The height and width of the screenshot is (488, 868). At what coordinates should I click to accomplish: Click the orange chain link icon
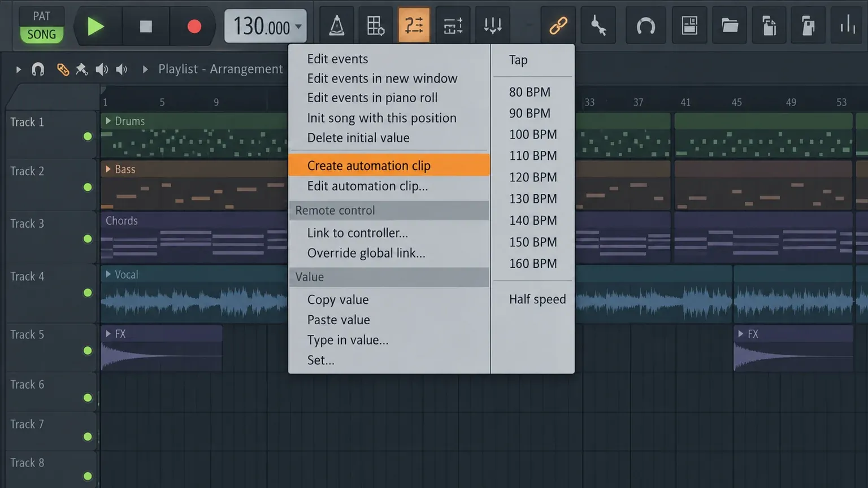pyautogui.click(x=558, y=25)
